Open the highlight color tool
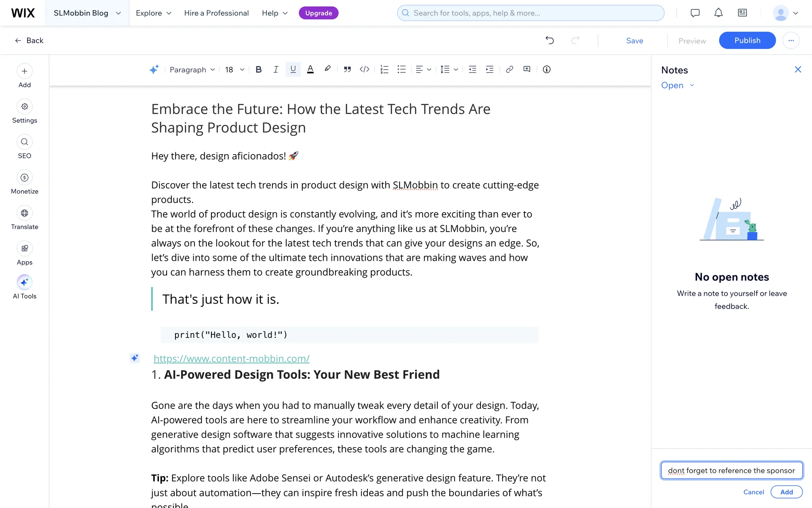The image size is (812, 508). click(327, 69)
